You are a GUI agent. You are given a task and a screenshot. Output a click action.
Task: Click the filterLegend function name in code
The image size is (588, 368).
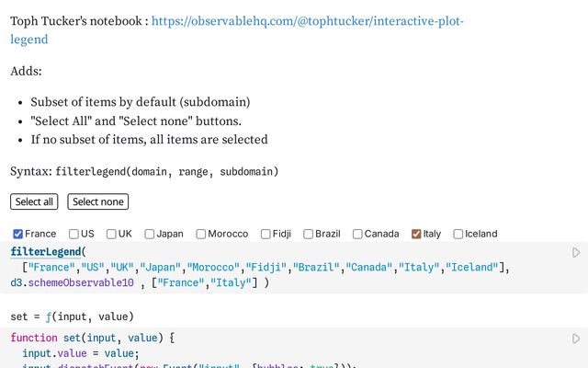(46, 252)
